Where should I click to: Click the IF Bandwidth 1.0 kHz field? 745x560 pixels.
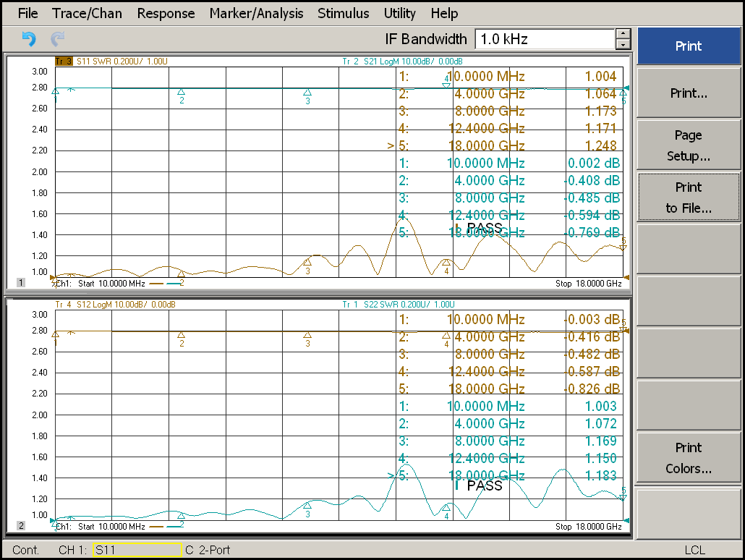pos(544,39)
